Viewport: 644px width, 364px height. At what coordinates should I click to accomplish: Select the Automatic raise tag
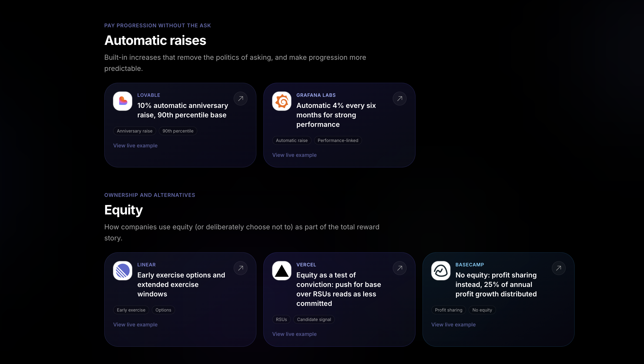292,140
